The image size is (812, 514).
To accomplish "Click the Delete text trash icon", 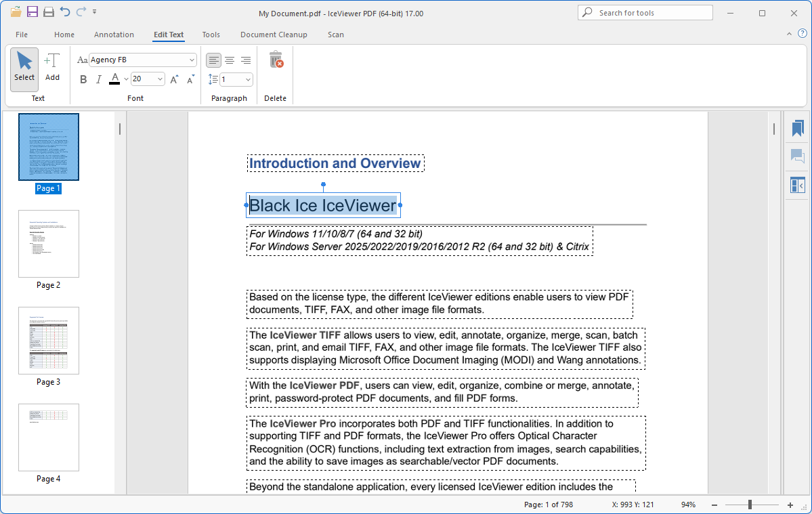I will (x=276, y=60).
